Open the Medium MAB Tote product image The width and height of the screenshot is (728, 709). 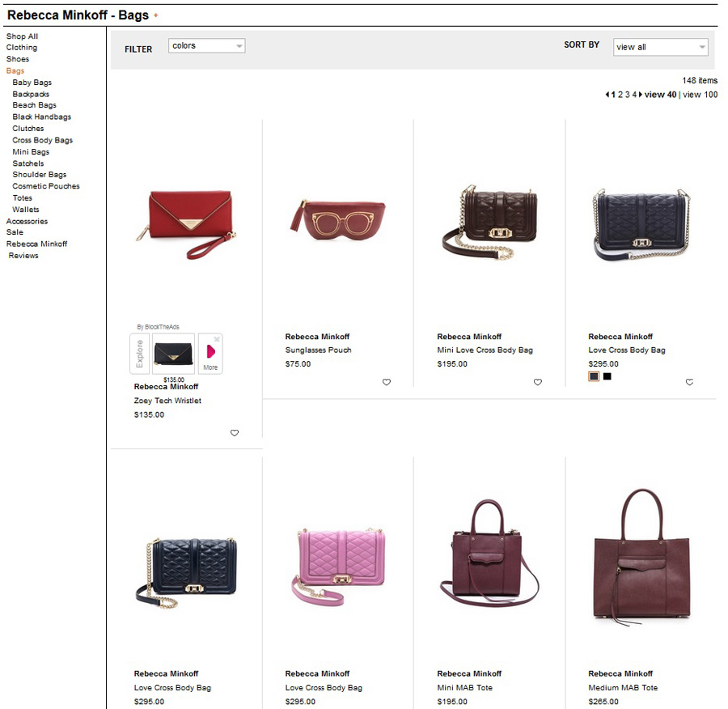[641, 556]
